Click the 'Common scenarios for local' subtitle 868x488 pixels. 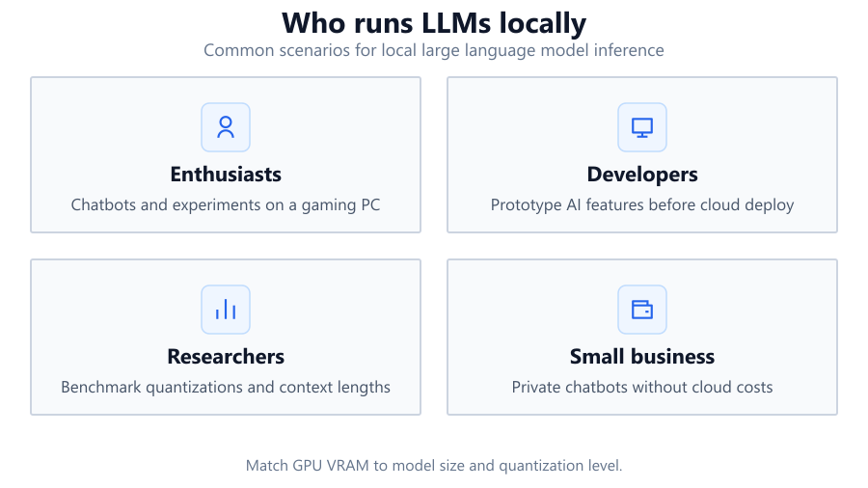[x=434, y=50]
